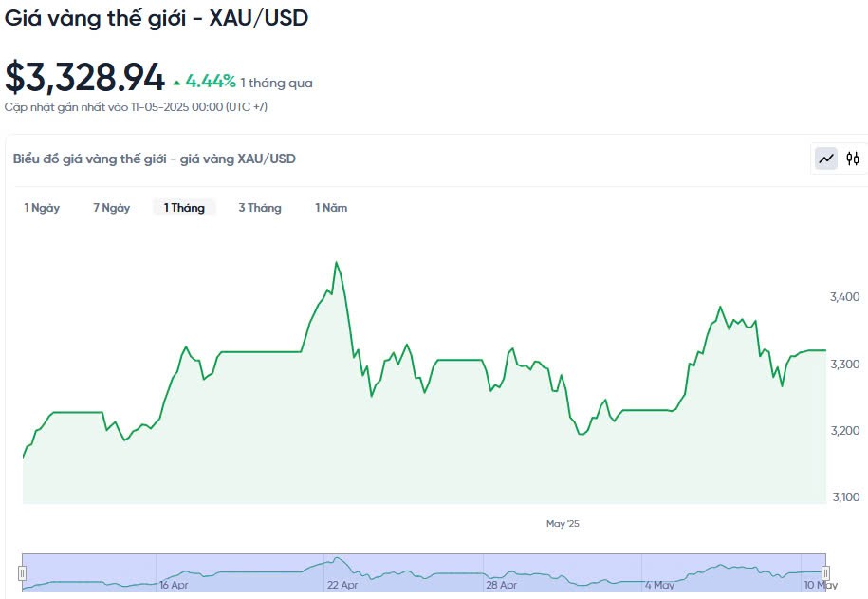Select the 7 Ngày time range
The image size is (868, 599).
[x=111, y=208]
